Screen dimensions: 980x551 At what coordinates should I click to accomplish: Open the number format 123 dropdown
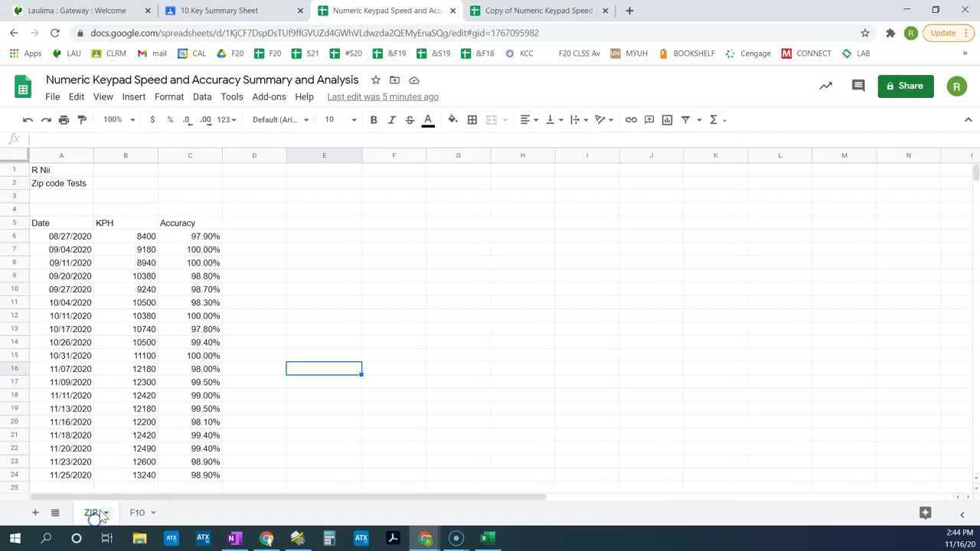click(227, 120)
